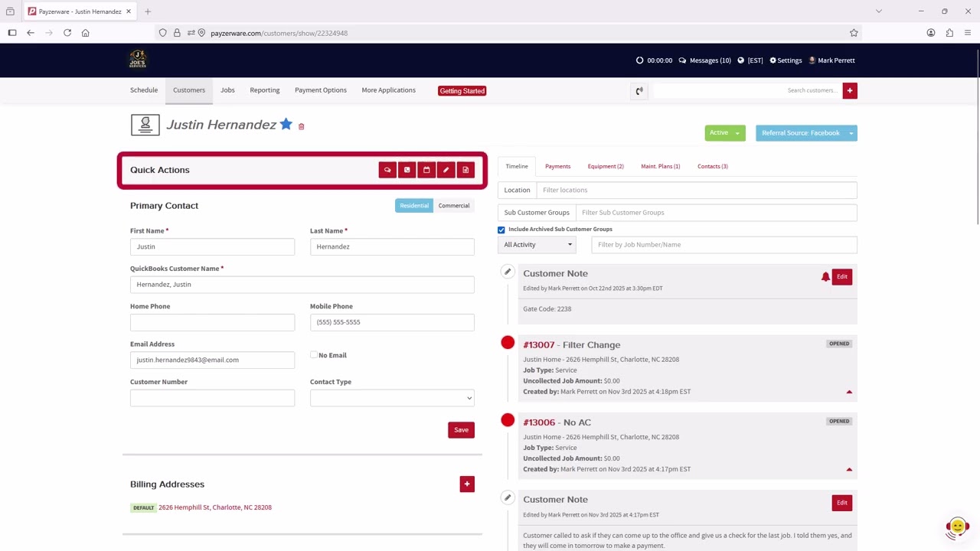
Task: Click the Getting Started button
Action: (462, 91)
